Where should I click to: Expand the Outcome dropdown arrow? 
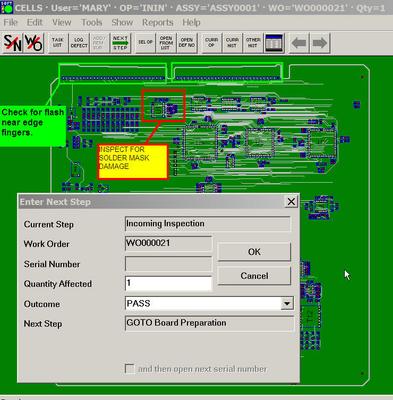[x=287, y=304]
